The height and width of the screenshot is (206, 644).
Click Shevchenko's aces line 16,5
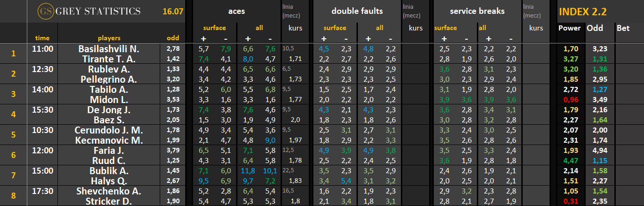[288, 190]
